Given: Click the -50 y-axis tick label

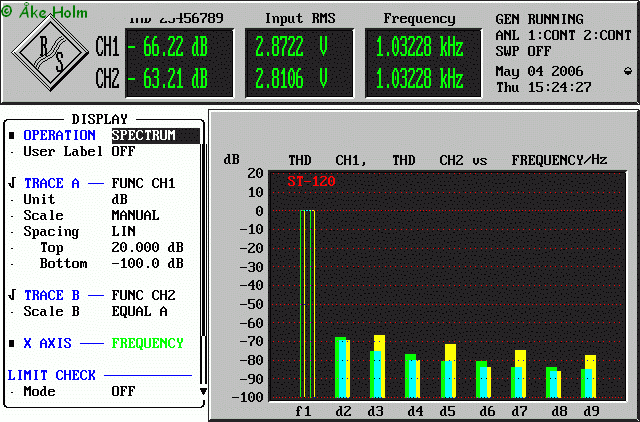Looking at the screenshot, I should tap(251, 304).
